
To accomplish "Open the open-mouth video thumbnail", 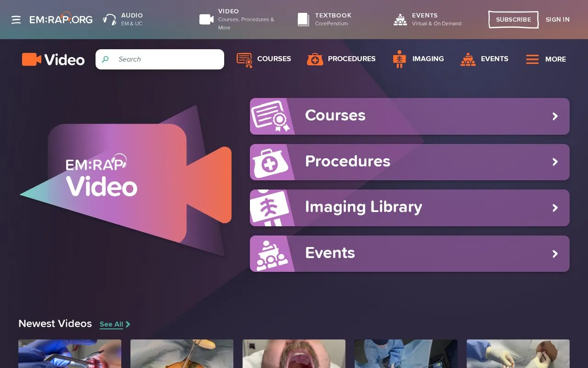I will click(294, 354).
